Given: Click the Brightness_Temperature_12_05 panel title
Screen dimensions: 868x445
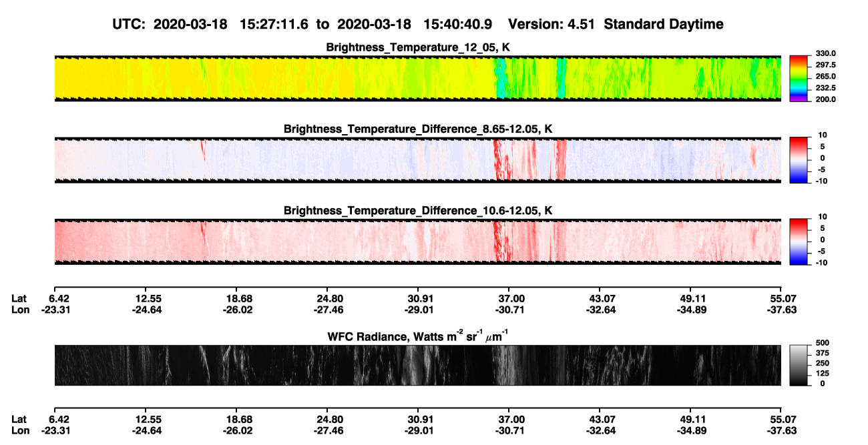Looking at the screenshot, I should coord(418,47).
